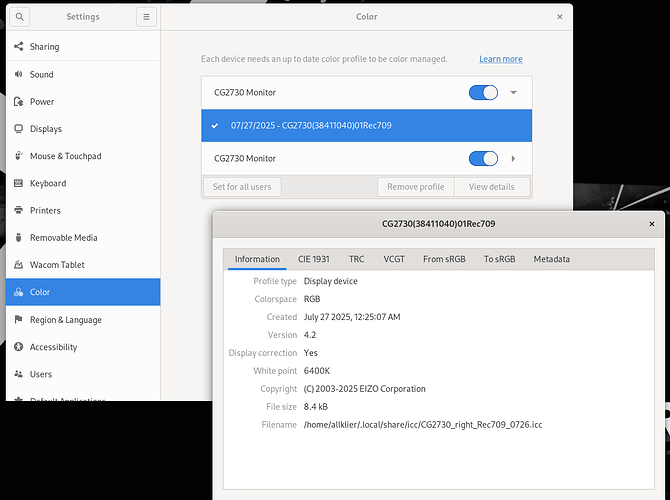Viewport: 670px width, 500px height.
Task: Expand the second CG2730 Monitor profile list
Action: click(x=513, y=159)
